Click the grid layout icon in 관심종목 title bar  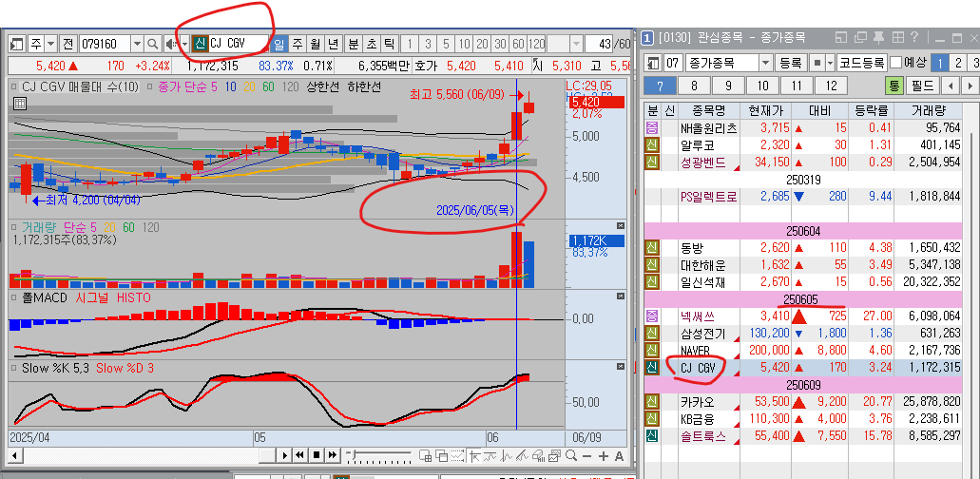tap(897, 37)
